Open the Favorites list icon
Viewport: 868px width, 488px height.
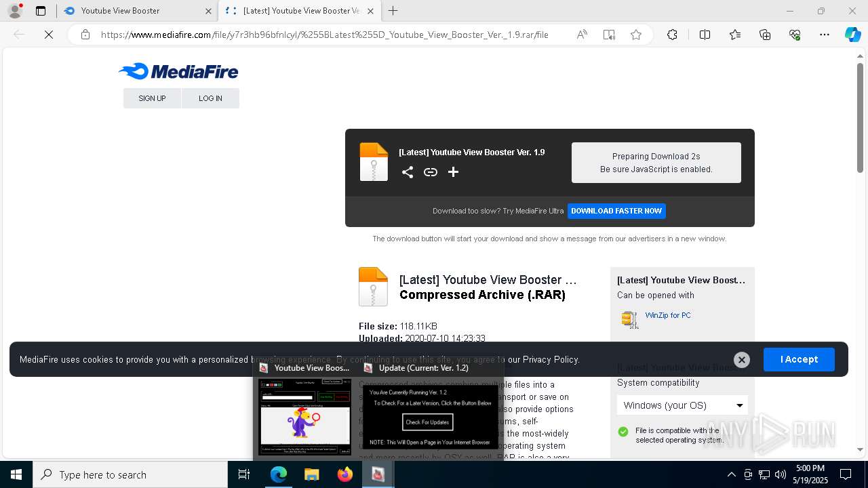[735, 35]
